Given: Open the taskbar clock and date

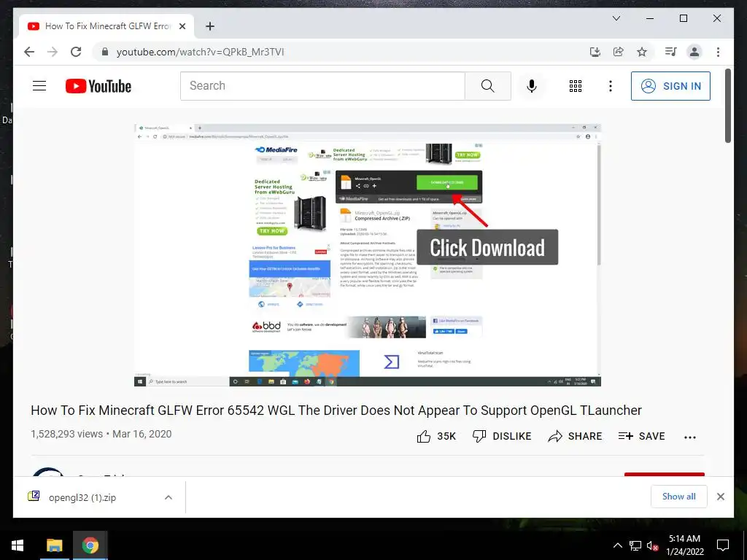Looking at the screenshot, I should point(684,545).
